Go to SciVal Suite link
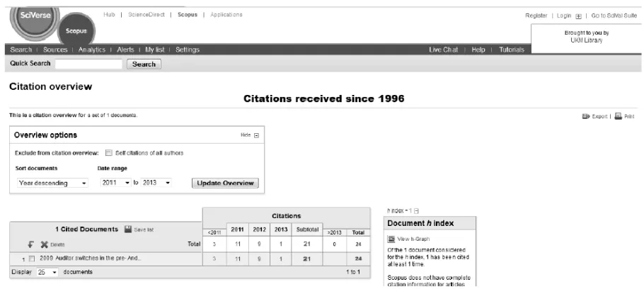Viewport: 644px width, 289px height. click(614, 16)
